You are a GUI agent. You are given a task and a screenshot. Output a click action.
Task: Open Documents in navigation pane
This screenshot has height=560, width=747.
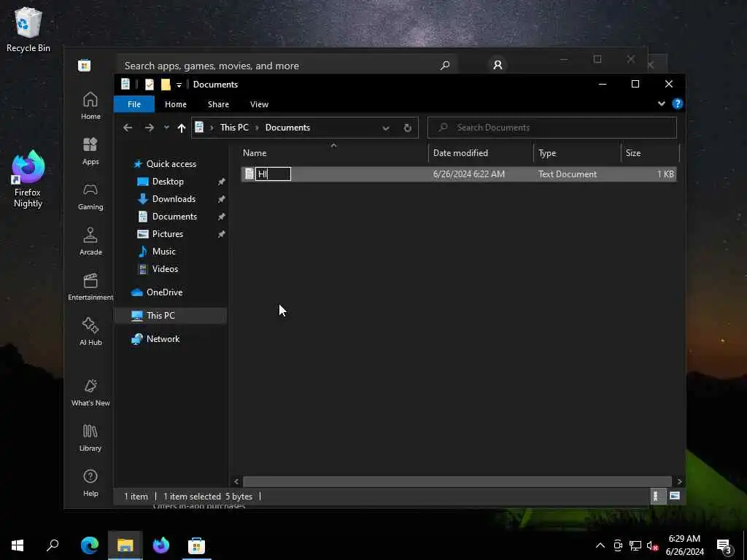click(x=174, y=216)
